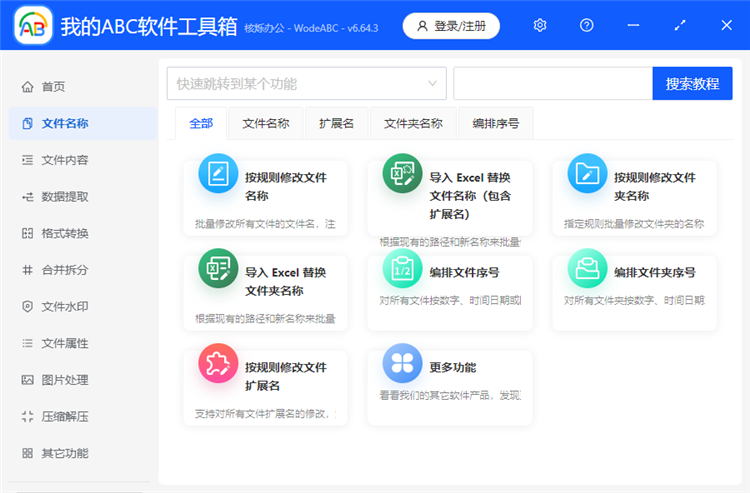Click description 对所有文件按数字、时间日期
Viewport: 750px width, 493px height.
[450, 300]
